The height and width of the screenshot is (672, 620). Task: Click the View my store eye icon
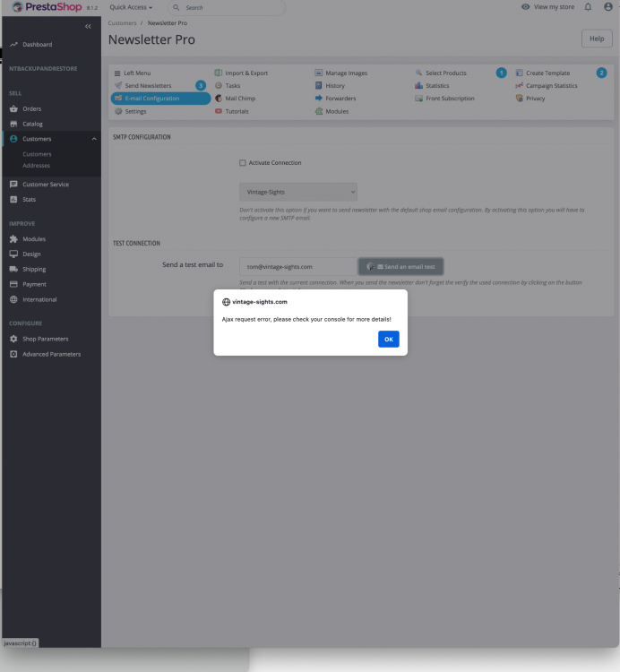click(525, 7)
